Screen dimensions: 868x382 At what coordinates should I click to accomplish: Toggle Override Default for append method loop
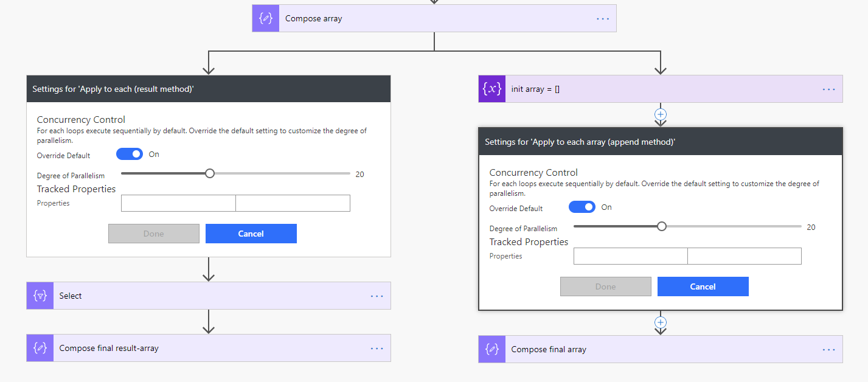pos(582,207)
